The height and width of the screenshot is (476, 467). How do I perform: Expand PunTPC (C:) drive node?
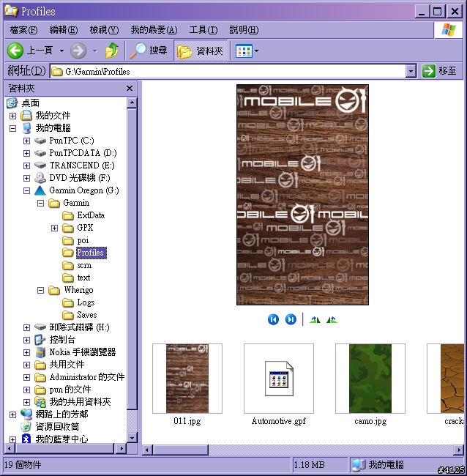click(26, 141)
